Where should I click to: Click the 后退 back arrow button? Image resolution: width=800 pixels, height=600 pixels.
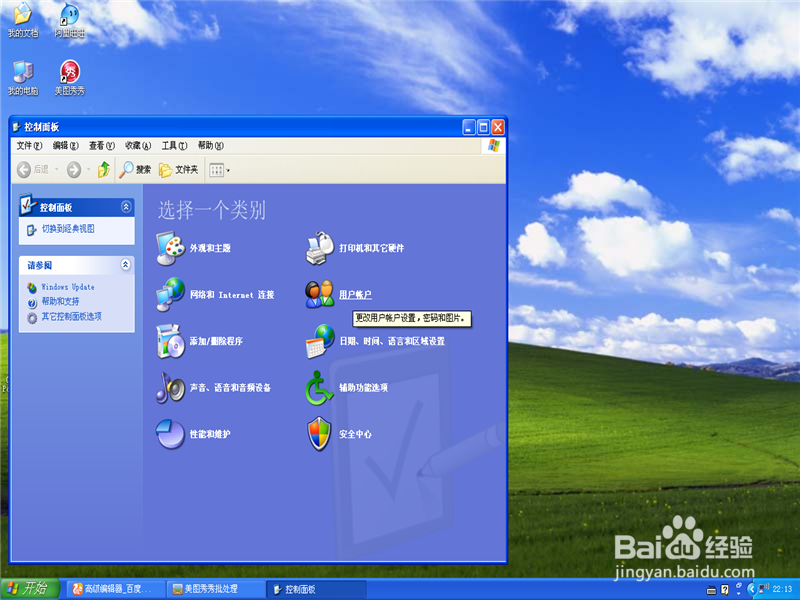[x=33, y=169]
